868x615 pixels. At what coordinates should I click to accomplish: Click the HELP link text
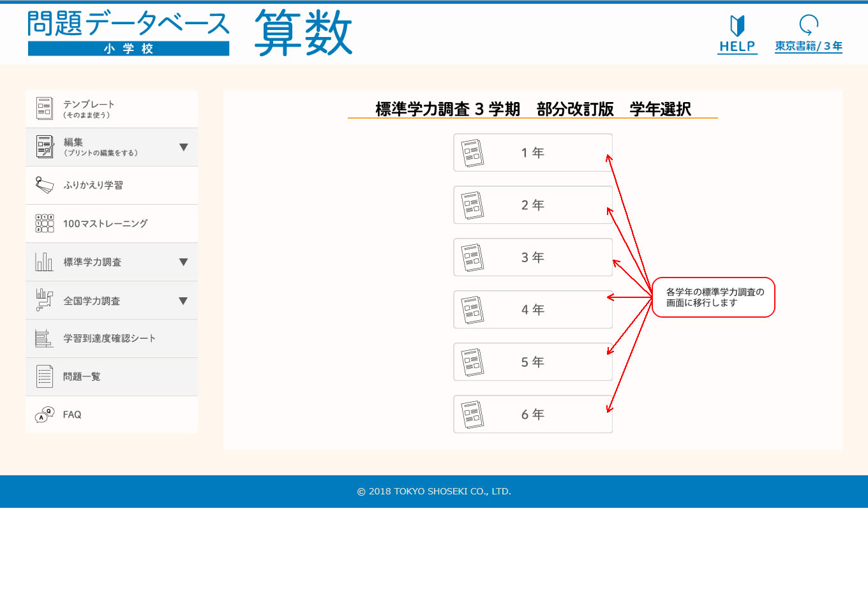coord(737,47)
